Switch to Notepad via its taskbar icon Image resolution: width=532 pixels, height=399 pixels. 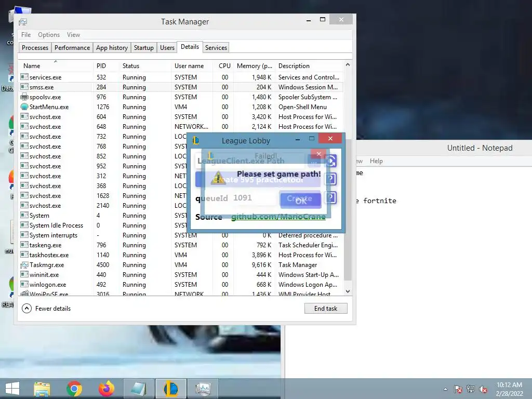[139, 389]
